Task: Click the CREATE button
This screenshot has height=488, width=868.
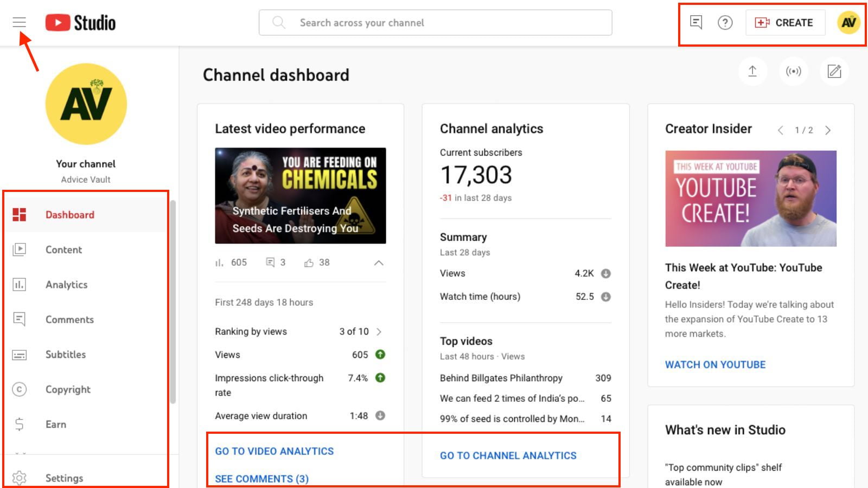Action: pos(785,22)
